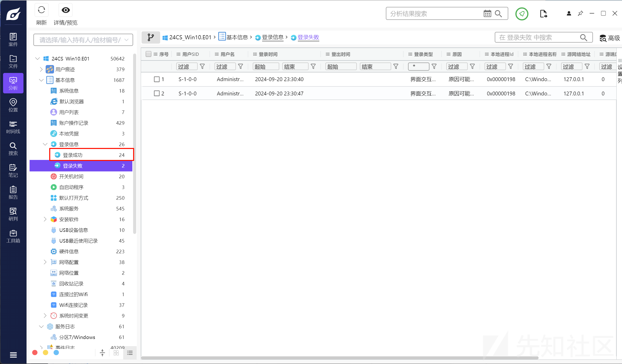Open the 研判 sidebar section
Viewport: 622px width, 364px height.
13,214
